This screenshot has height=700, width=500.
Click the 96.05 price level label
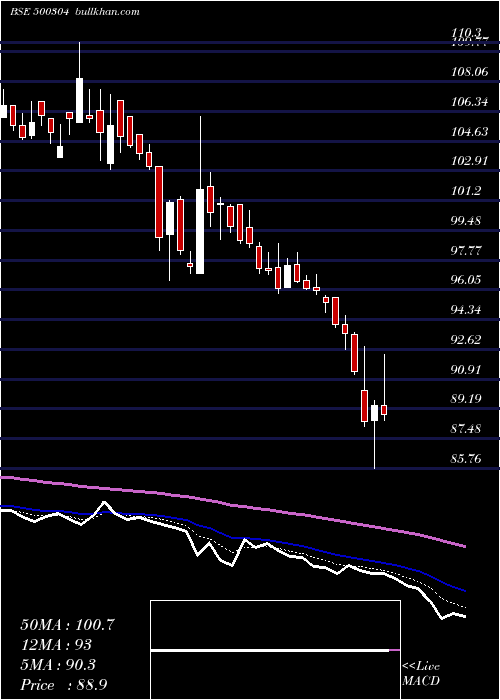[467, 280]
